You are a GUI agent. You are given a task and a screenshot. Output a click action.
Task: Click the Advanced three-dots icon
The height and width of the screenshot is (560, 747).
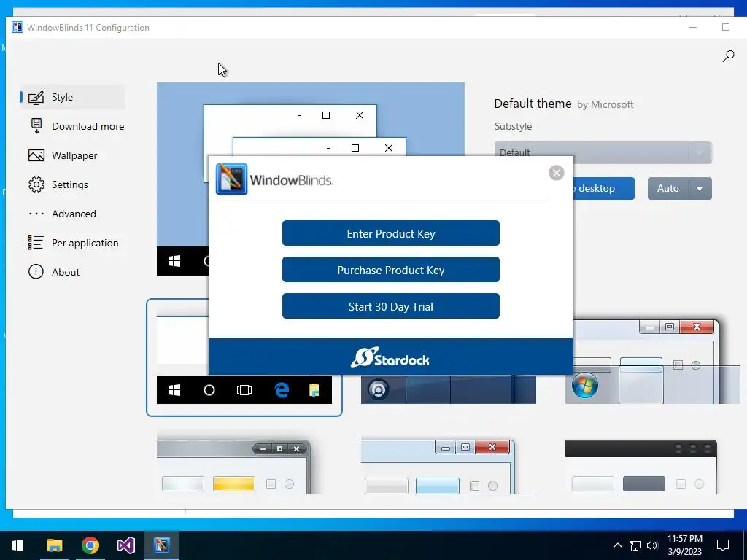[36, 214]
